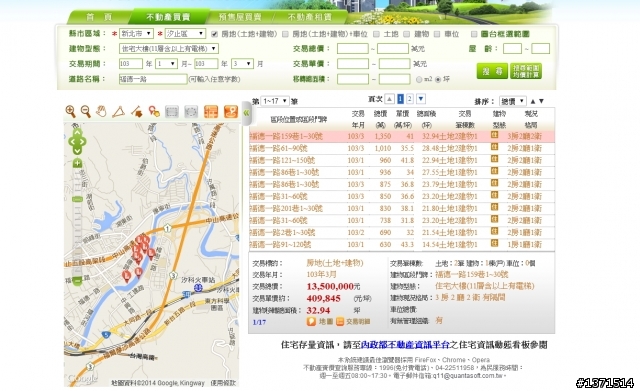The image size is (640, 391).
Task: Enable the 土地 checkbox
Action: coord(376,34)
